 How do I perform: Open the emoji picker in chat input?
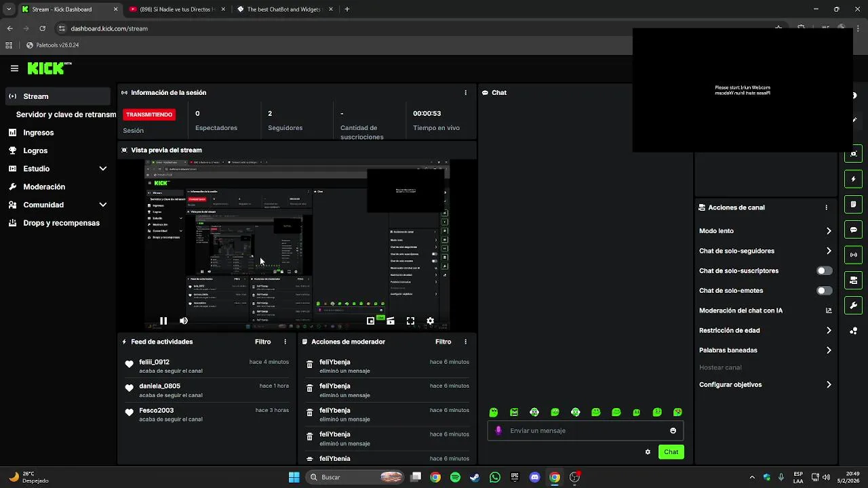673,430
